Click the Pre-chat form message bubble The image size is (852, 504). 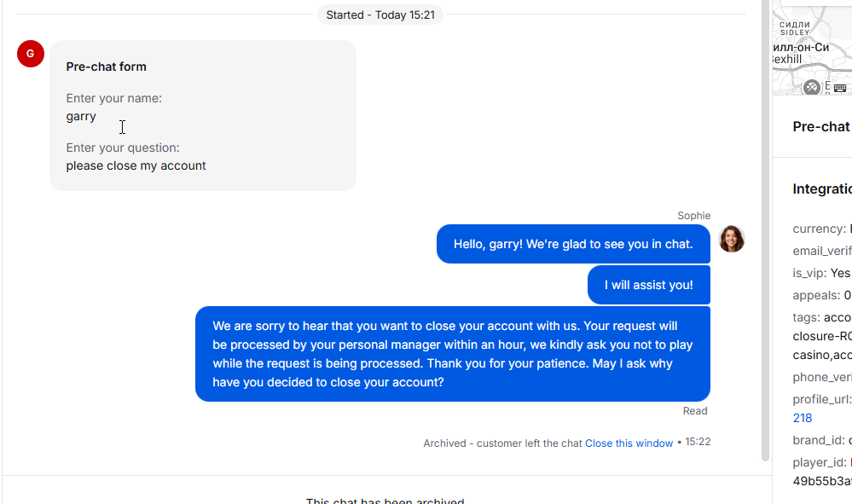pos(203,116)
